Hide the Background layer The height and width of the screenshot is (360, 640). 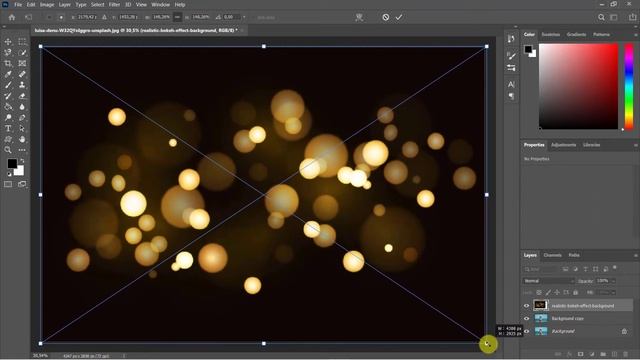[527, 331]
